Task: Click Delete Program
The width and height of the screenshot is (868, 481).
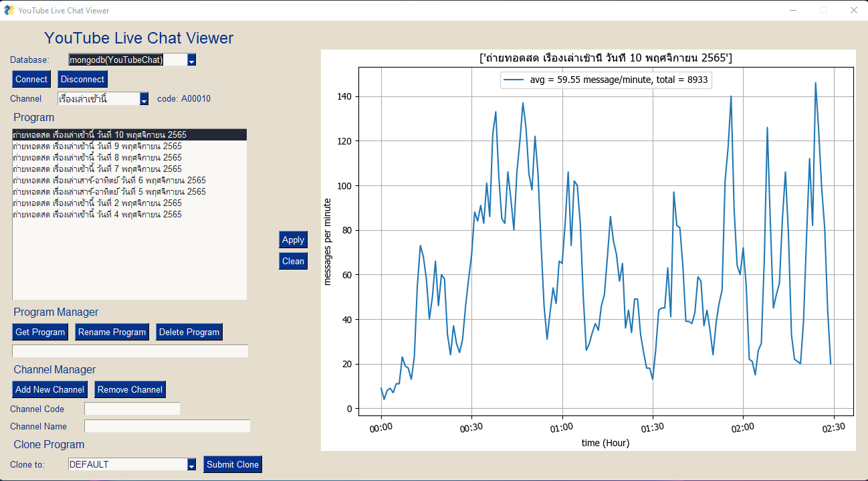Action: pos(189,331)
